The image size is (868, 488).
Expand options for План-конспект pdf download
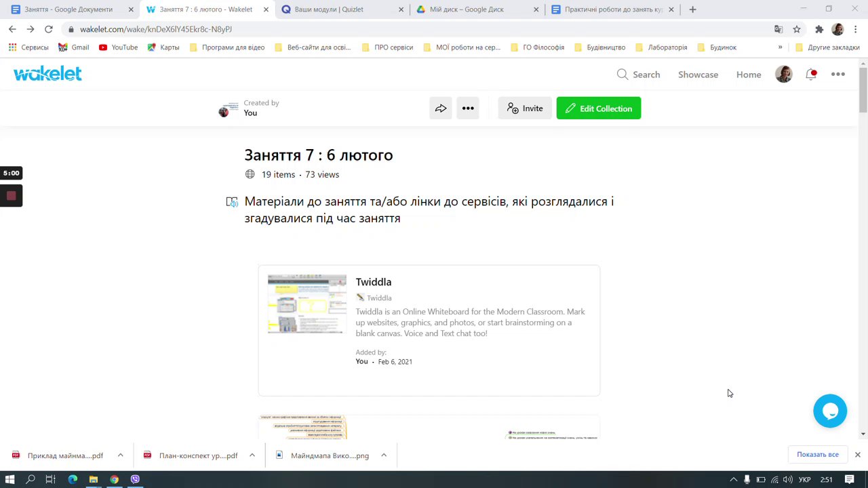[252, 455]
